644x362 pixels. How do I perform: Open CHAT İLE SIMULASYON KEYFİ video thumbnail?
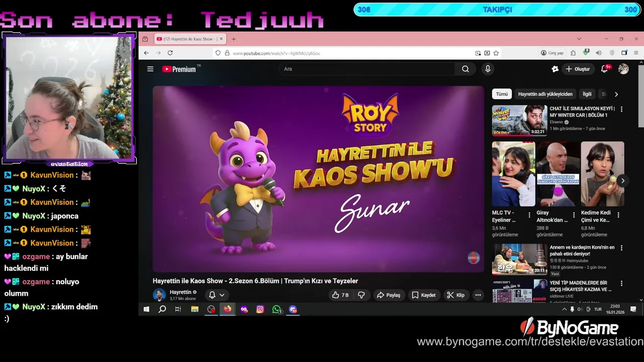(x=519, y=120)
